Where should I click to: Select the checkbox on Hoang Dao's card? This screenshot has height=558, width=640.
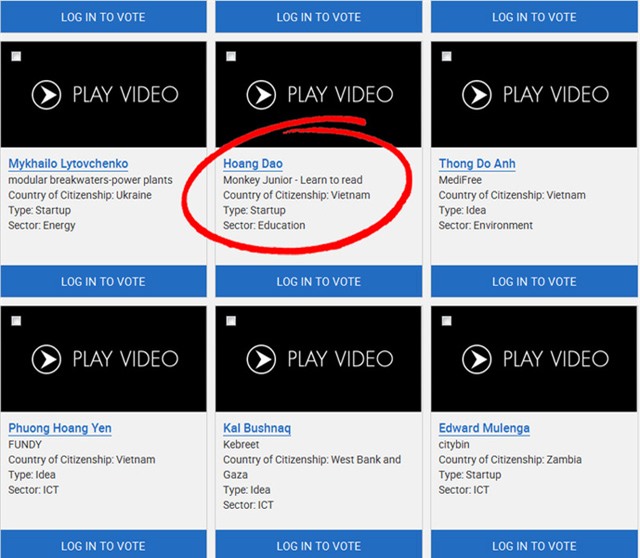click(x=231, y=56)
